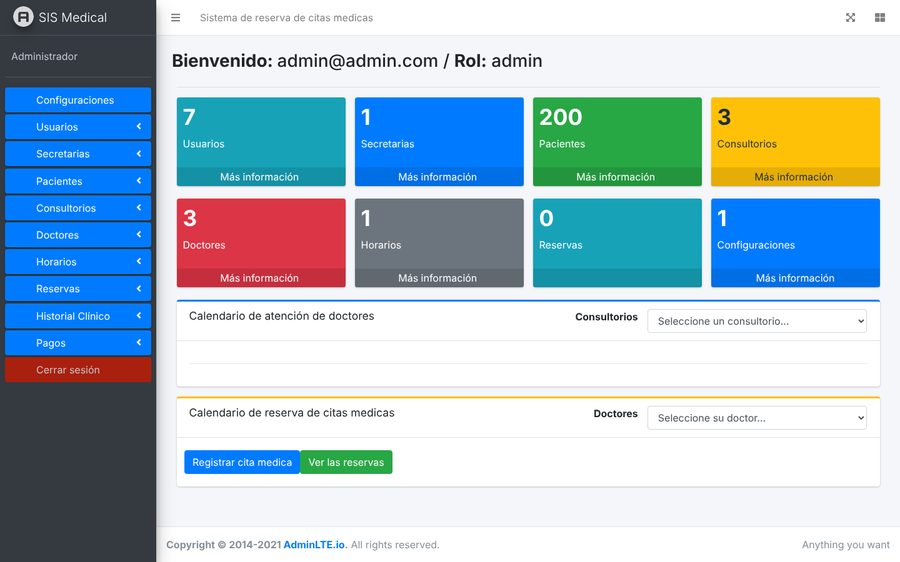Image resolution: width=900 pixels, height=562 pixels.
Task: Click the SIS Medical logo icon
Action: [x=24, y=17]
